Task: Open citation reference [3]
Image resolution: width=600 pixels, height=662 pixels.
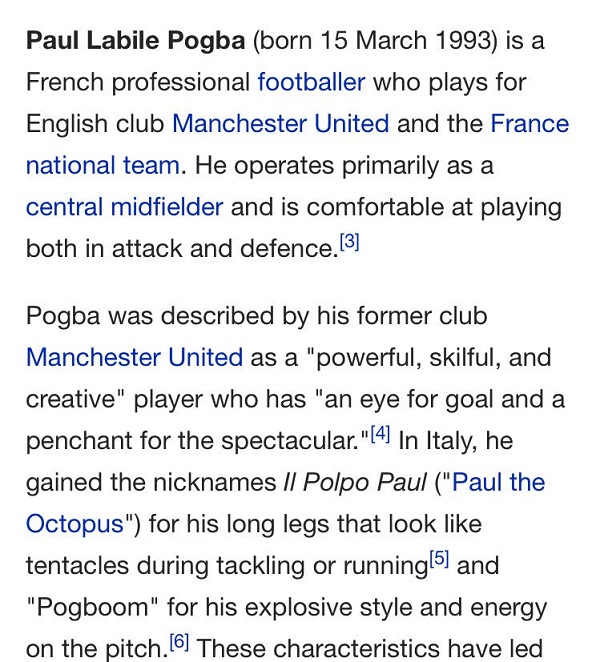Action: click(x=350, y=241)
